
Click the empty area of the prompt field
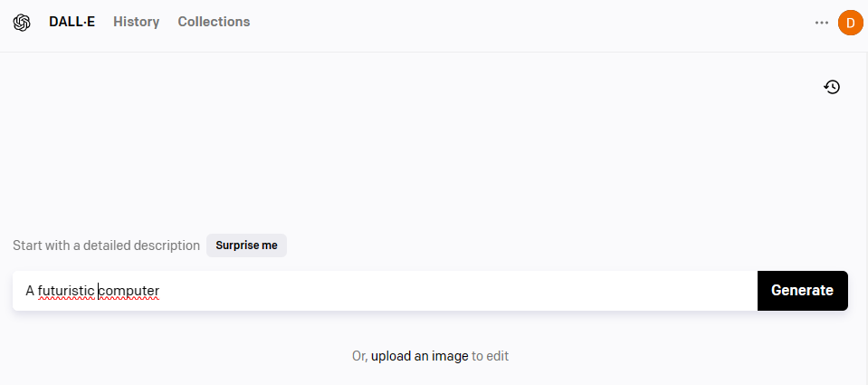pos(453,291)
